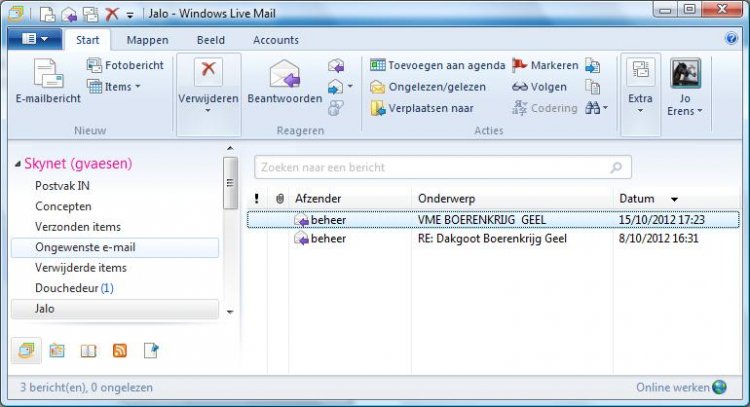Open quick access toolbar customize arrow
750x407 pixels.
pyautogui.click(x=130, y=15)
